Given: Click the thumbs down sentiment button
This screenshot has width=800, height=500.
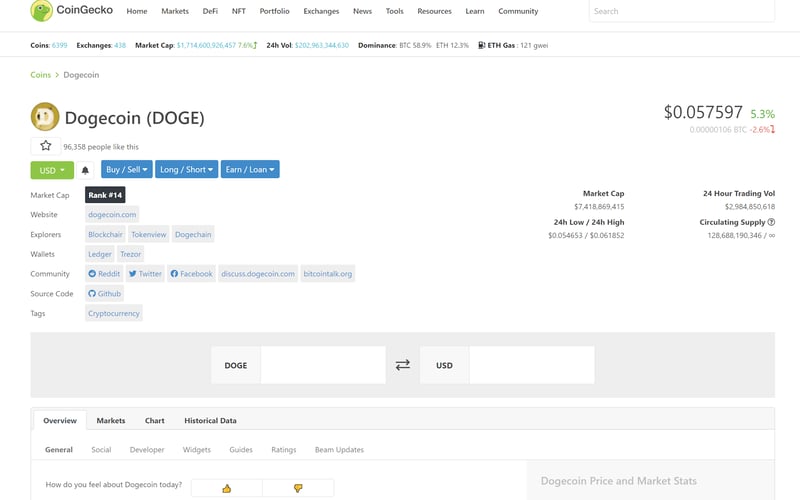Looking at the screenshot, I should point(298,488).
